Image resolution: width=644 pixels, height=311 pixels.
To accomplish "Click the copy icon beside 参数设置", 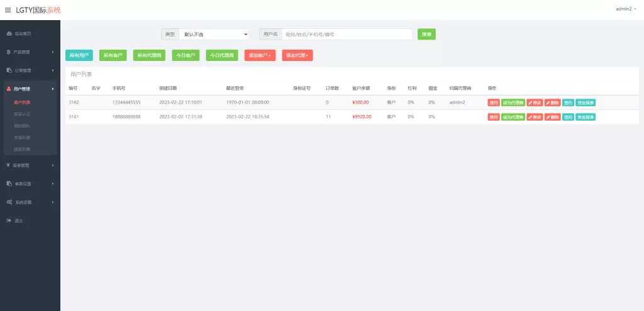I will (x=9, y=183).
